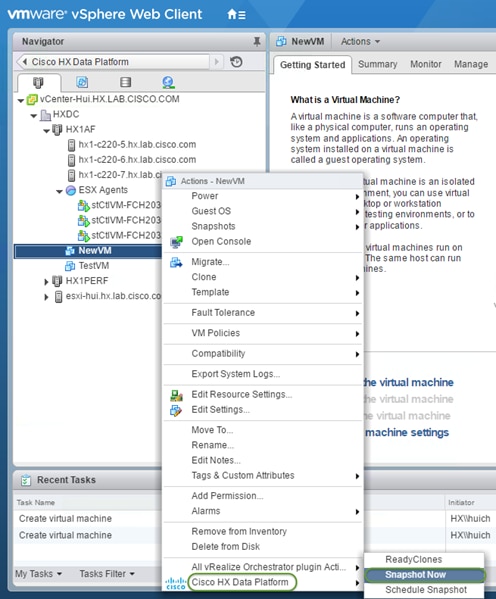The width and height of the screenshot is (496, 599).
Task: Open the Fault Tolerance submenu
Action: (263, 312)
